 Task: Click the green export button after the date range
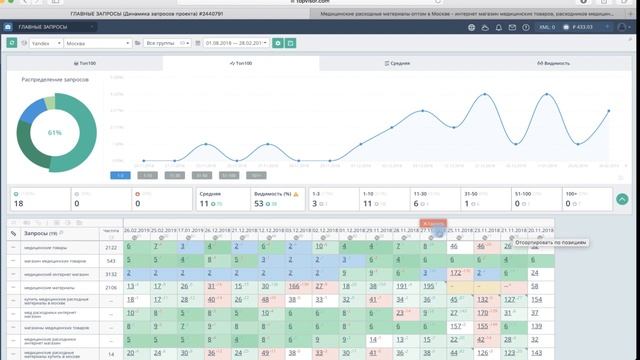pyautogui.click(x=291, y=43)
